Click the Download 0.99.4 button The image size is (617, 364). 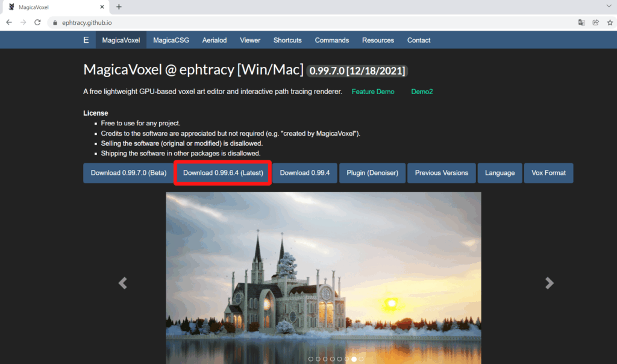[x=305, y=173]
